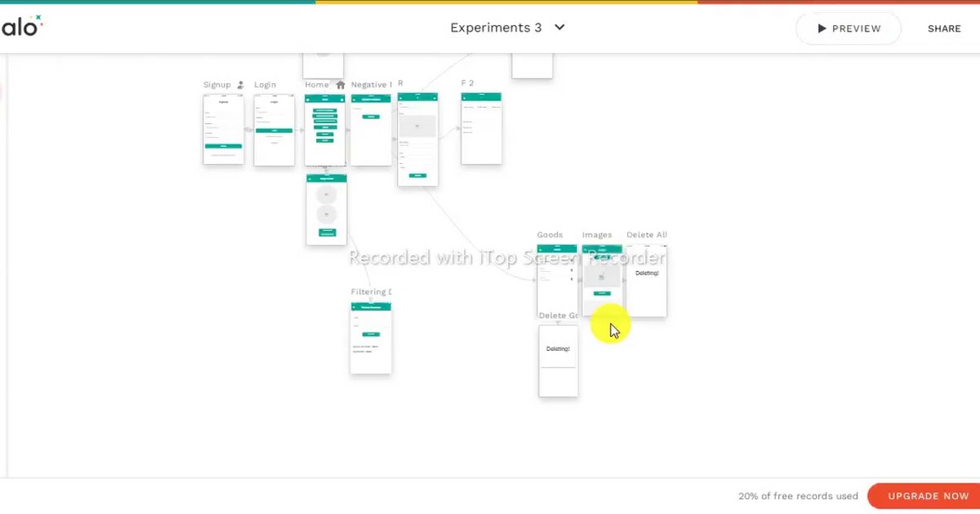Select the Login screen thumbnail

274,131
